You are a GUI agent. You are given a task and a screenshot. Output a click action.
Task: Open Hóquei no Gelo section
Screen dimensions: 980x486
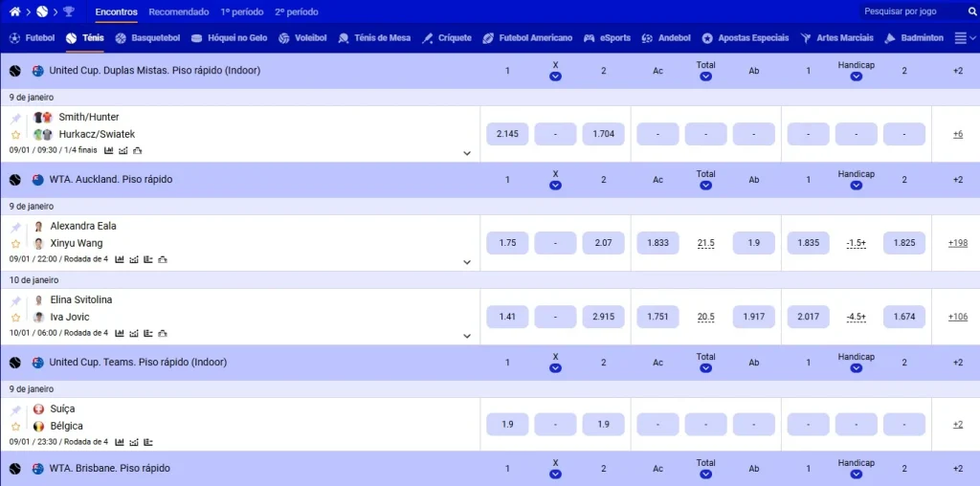pyautogui.click(x=229, y=38)
